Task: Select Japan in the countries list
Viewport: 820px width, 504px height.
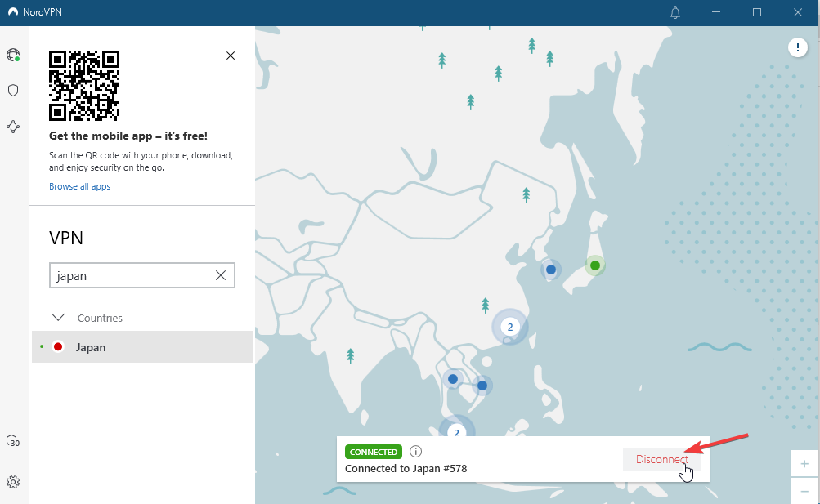Action: (x=91, y=347)
